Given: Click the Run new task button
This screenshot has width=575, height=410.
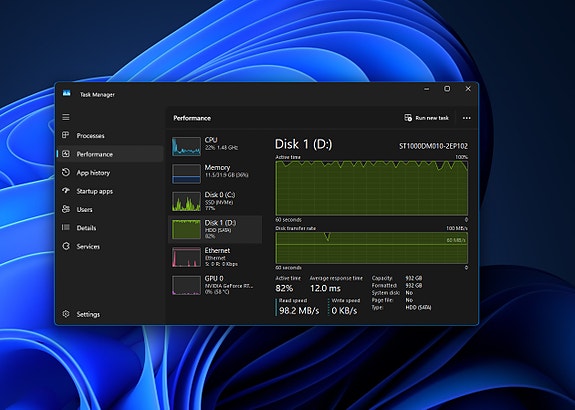Looking at the screenshot, I should [x=426, y=118].
